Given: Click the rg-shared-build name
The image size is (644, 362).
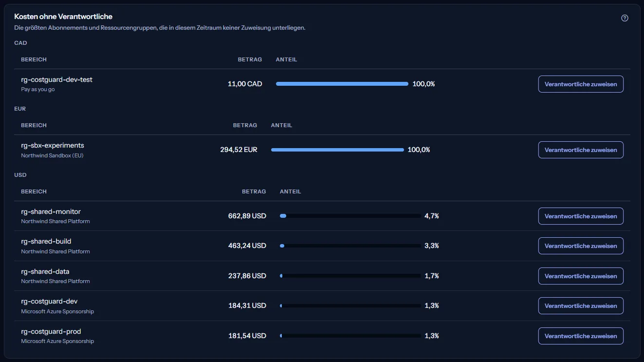Looking at the screenshot, I should (x=46, y=241).
